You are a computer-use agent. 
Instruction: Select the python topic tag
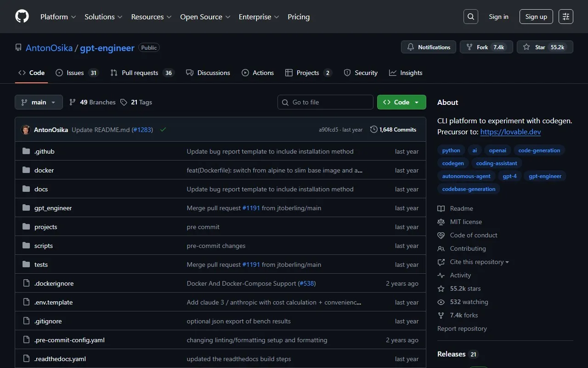coord(451,150)
